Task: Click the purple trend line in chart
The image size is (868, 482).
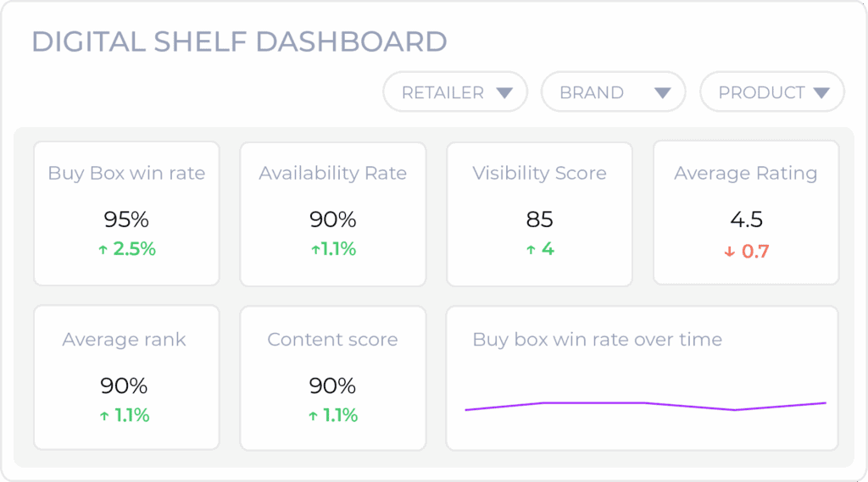Action: [x=645, y=406]
